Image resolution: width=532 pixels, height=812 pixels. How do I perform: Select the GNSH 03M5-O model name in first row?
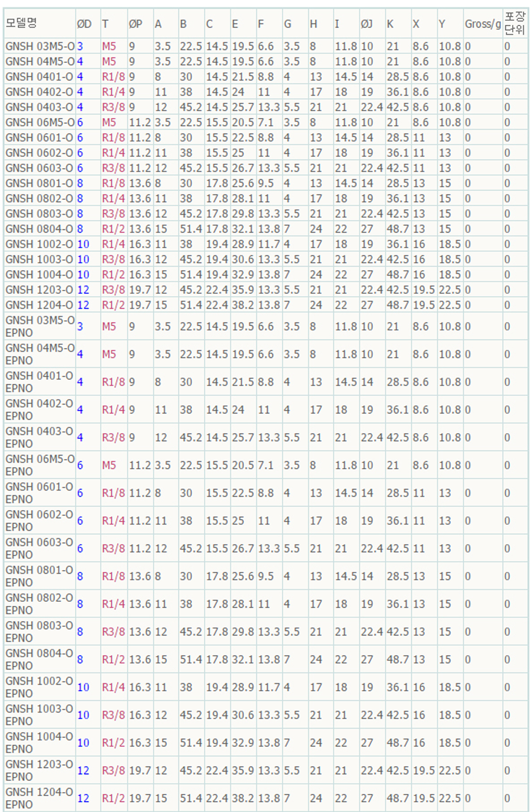click(40, 46)
